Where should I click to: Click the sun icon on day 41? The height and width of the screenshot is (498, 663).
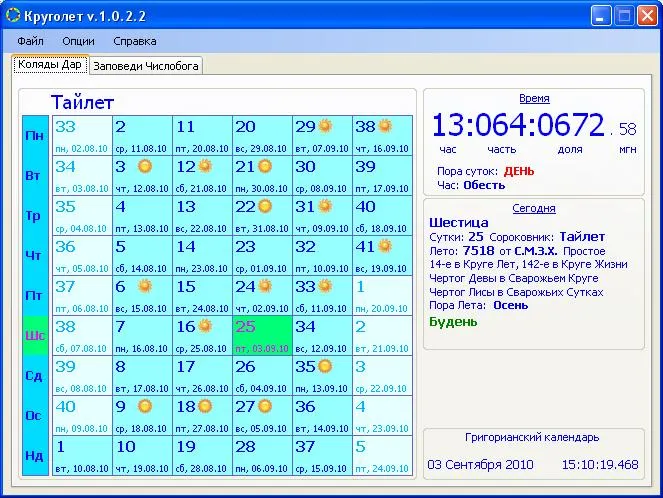pyautogui.click(x=385, y=246)
